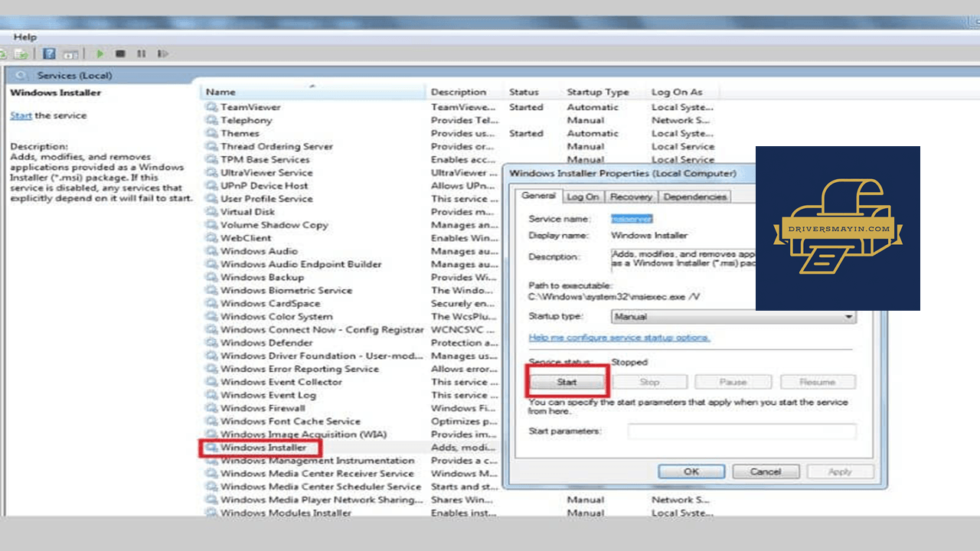This screenshot has height=551, width=980.
Task: Sort services by the Name column header
Action: (x=312, y=92)
